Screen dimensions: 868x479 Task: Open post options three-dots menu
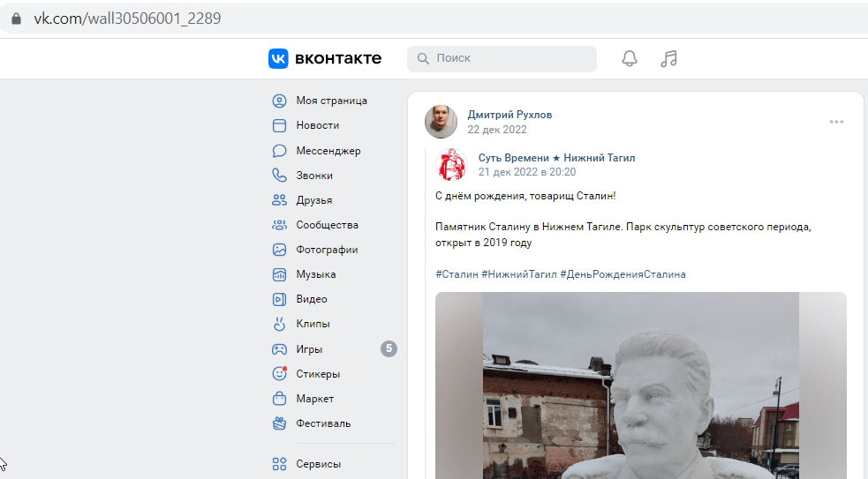(836, 122)
